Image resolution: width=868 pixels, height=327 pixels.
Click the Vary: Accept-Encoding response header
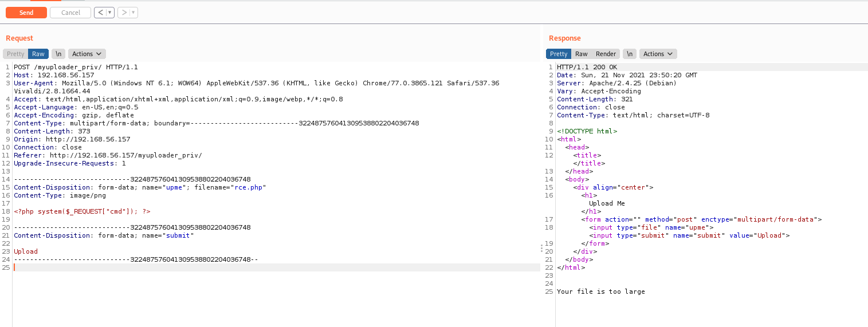[x=599, y=91]
